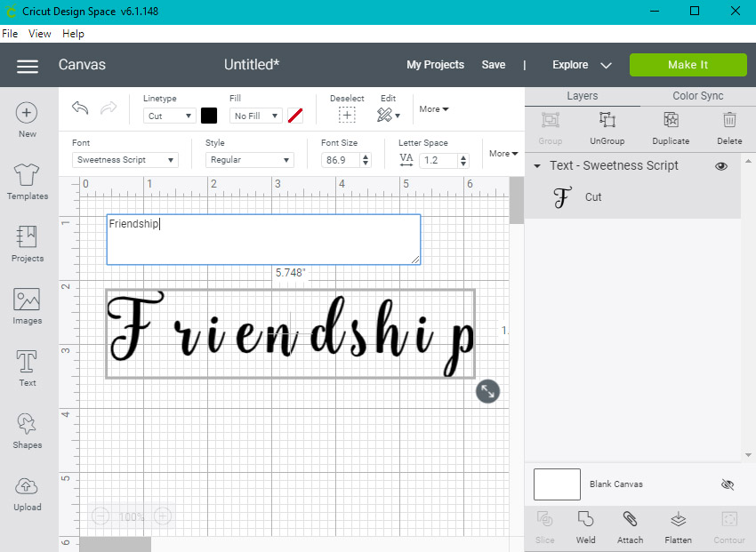
Task: Open the hamburger main menu
Action: coord(28,67)
